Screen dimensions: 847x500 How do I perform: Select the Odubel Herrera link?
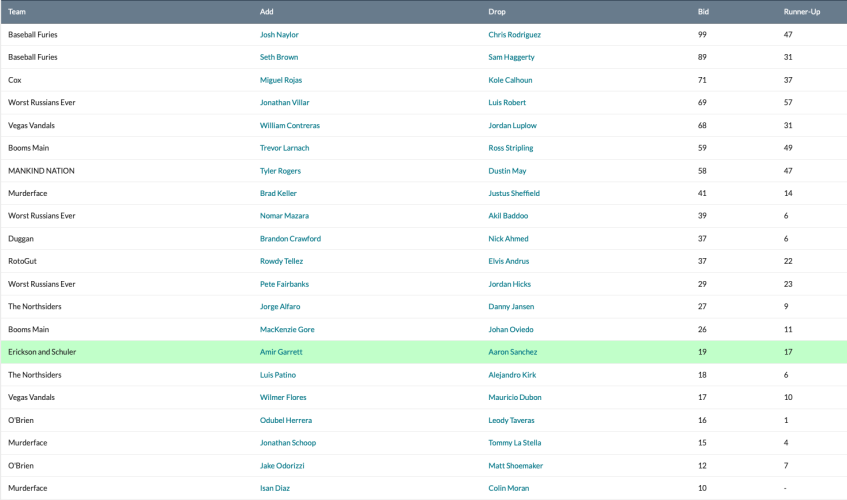pyautogui.click(x=286, y=420)
